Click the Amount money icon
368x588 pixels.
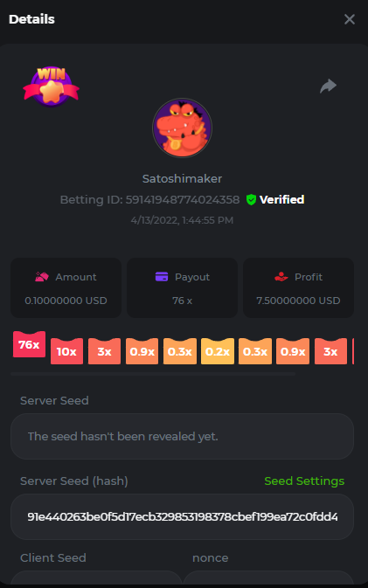(x=42, y=277)
